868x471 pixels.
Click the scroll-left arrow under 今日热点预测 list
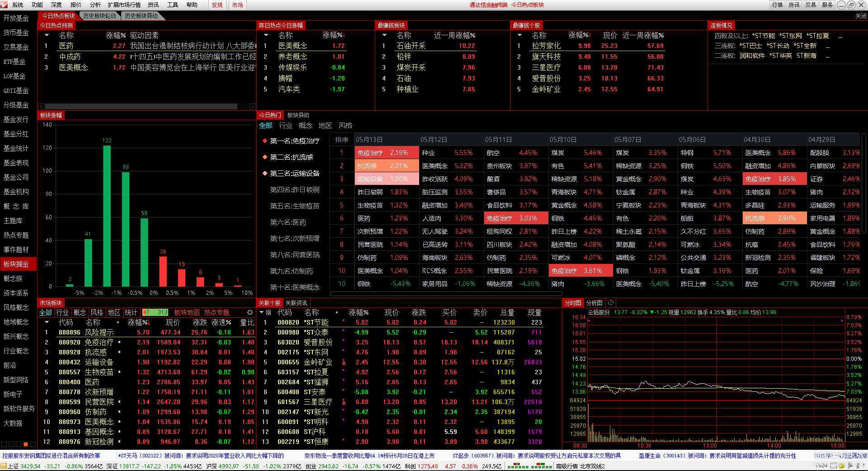42,107
